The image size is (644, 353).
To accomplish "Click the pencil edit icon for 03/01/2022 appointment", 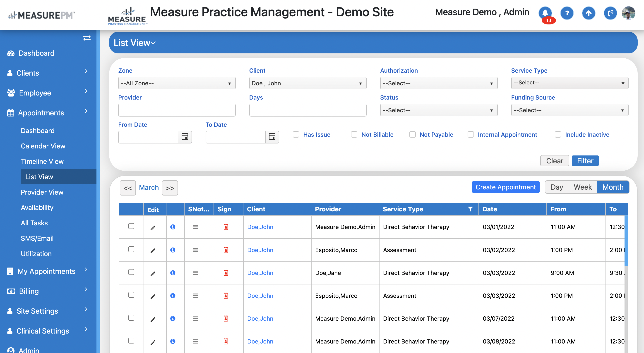I will pos(153,228).
